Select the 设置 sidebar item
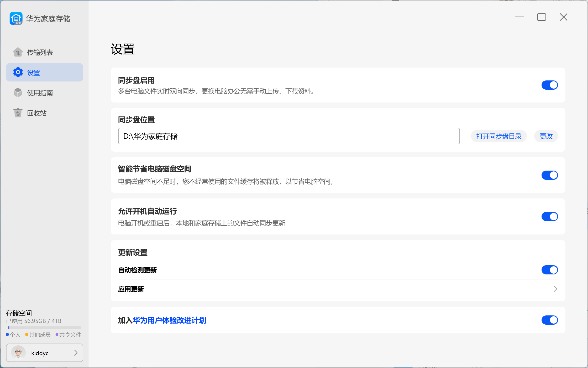This screenshot has width=588, height=368. point(45,72)
